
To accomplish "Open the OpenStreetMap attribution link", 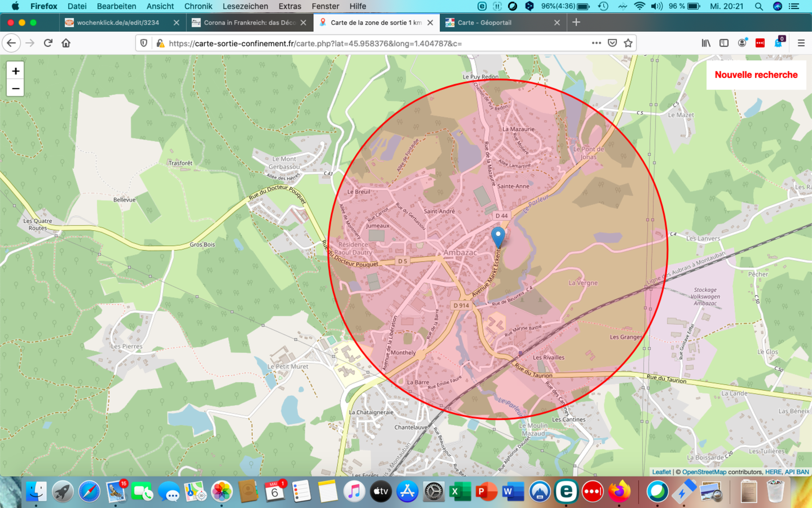I will [x=704, y=472].
